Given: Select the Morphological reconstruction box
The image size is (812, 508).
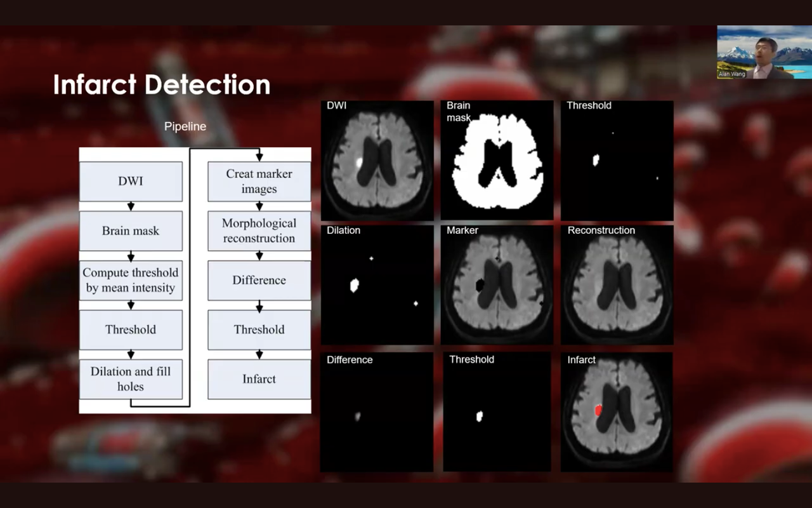Looking at the screenshot, I should point(259,231).
